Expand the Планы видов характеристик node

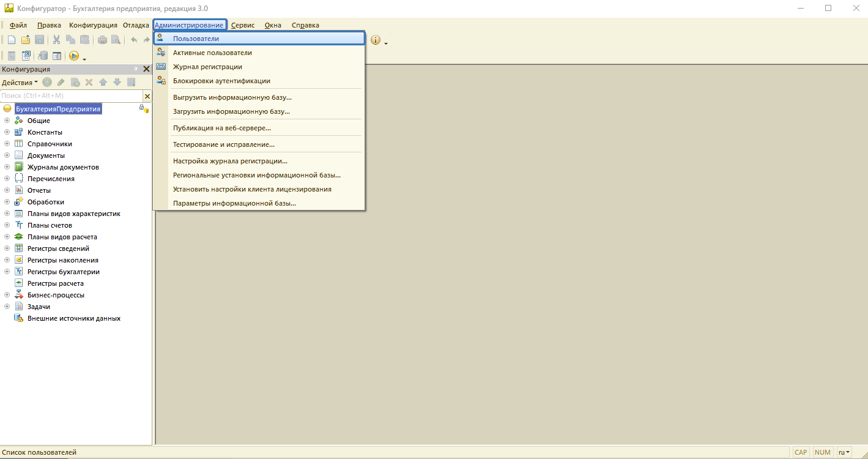7,214
